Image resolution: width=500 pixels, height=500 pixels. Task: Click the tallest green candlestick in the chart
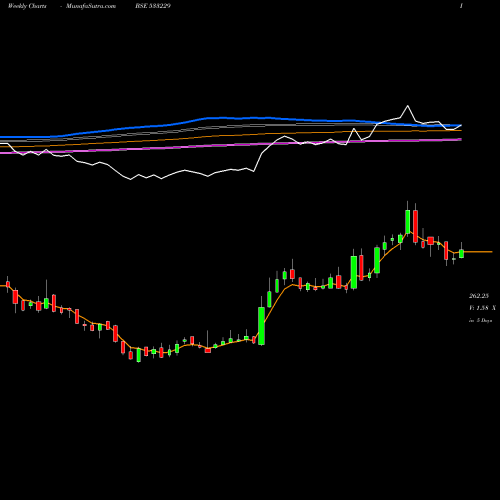pos(261,326)
